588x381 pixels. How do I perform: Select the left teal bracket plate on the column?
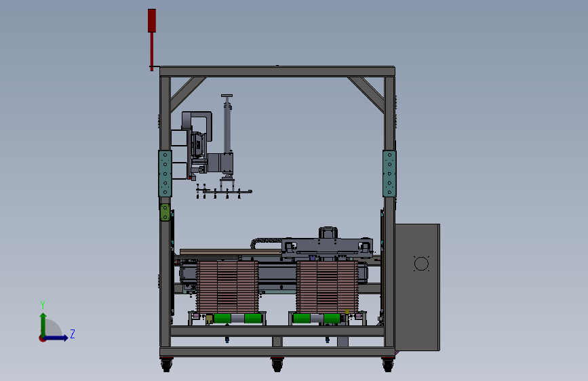[x=165, y=174]
